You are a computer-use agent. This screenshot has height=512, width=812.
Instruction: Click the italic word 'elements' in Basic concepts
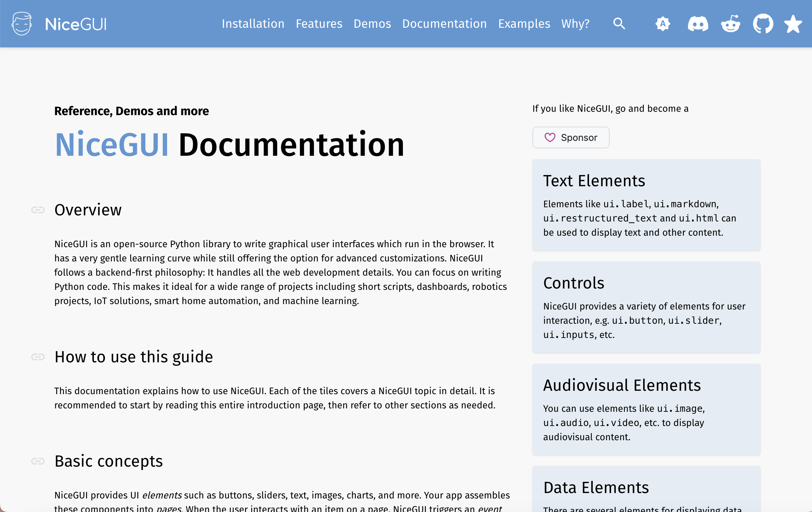pyautogui.click(x=162, y=495)
